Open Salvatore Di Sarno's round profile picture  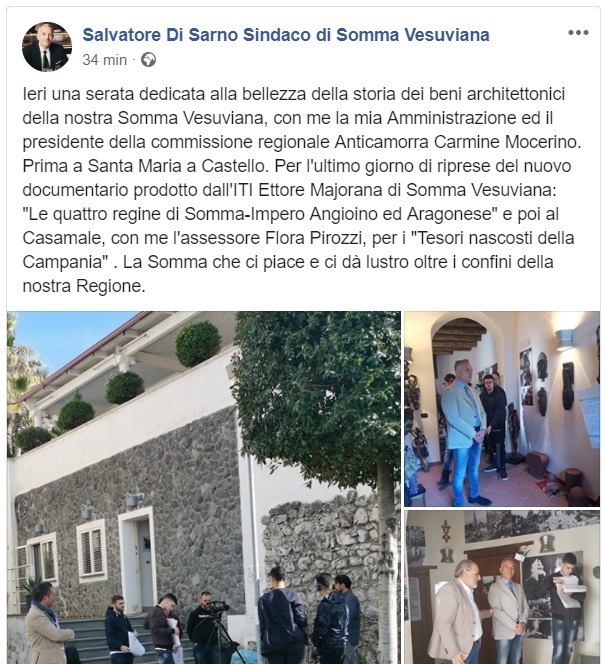[x=47, y=47]
